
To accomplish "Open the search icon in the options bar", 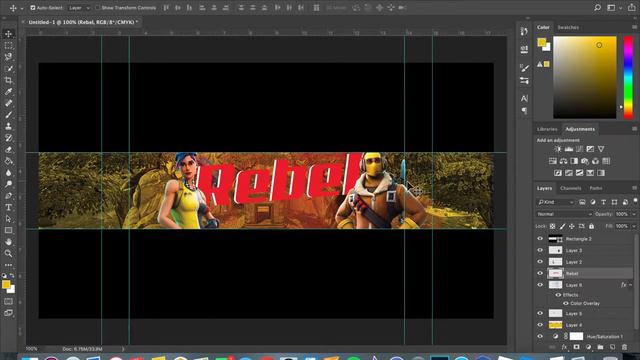I will 598,8.
